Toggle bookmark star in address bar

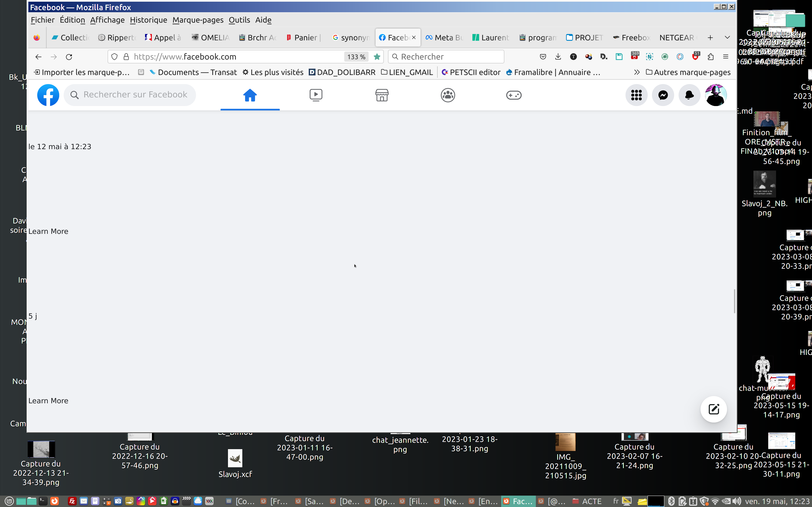[377, 57]
